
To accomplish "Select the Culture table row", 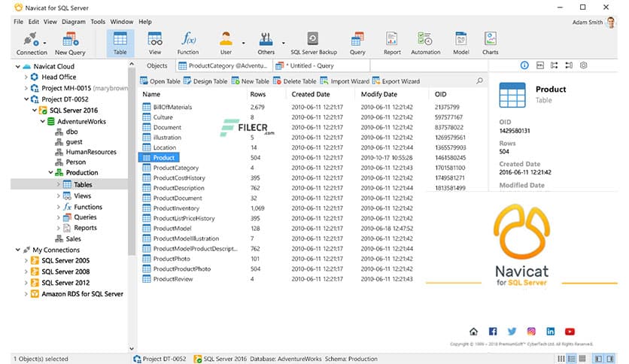I will pyautogui.click(x=313, y=117).
